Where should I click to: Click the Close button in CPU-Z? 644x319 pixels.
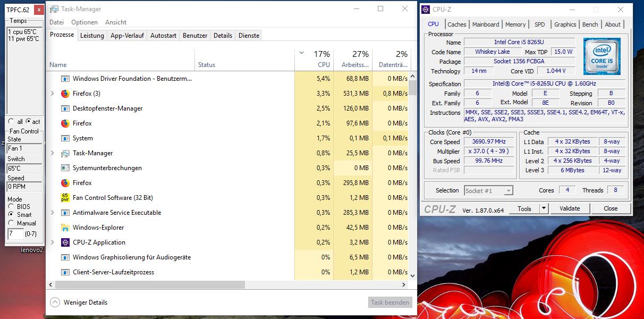[x=611, y=208]
